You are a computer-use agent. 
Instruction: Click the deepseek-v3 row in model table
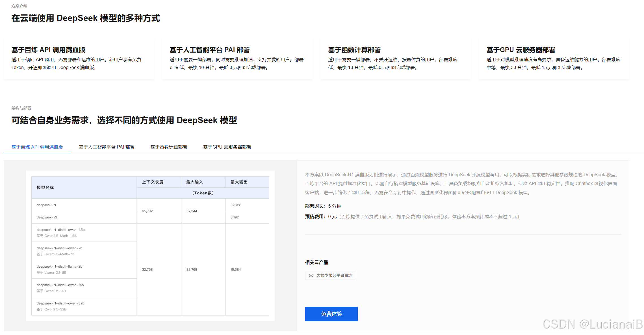click(47, 217)
